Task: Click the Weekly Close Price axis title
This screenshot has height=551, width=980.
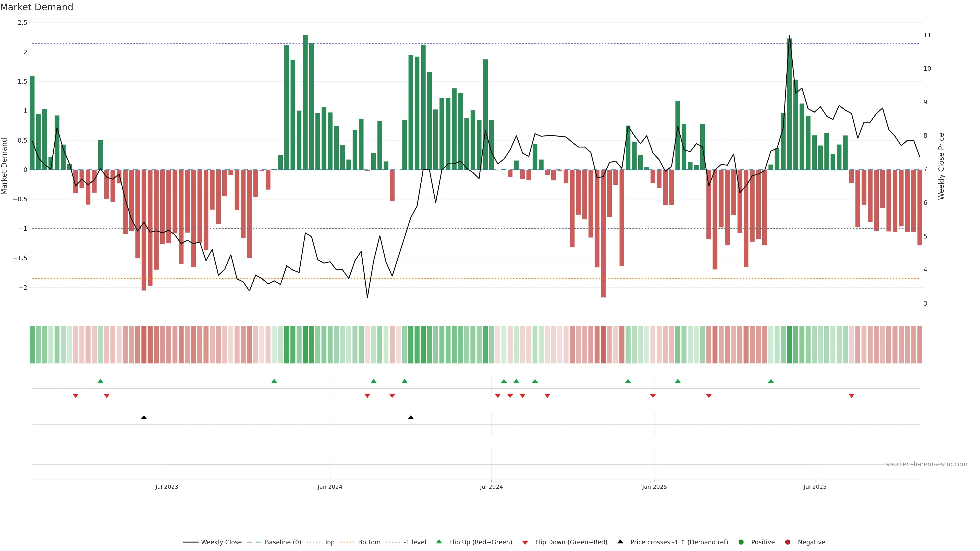Action: pos(941,166)
